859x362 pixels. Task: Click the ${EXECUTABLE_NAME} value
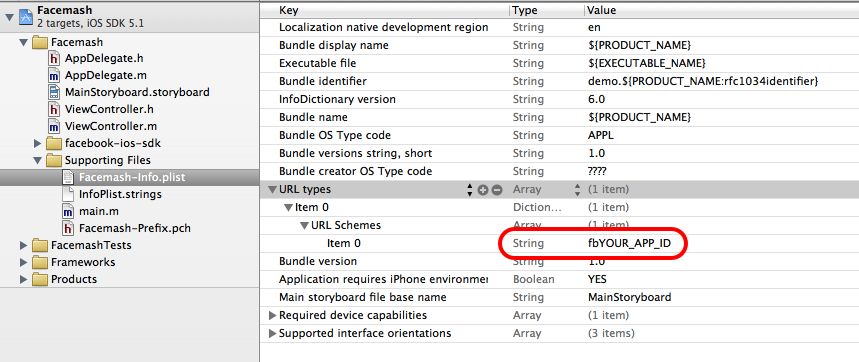(646, 64)
